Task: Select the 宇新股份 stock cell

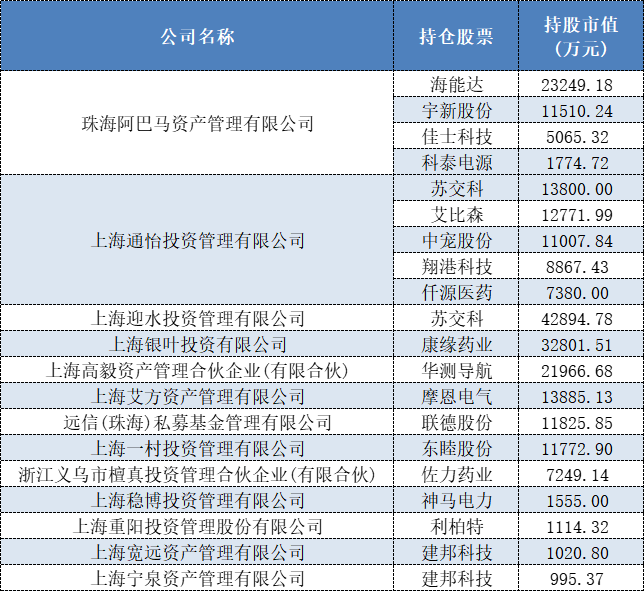Action: [456, 110]
